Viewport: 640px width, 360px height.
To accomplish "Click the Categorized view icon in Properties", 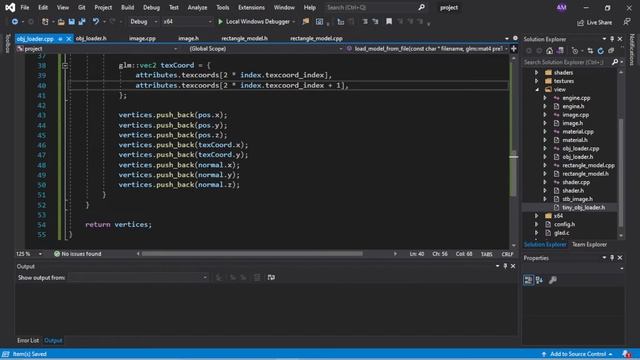I will pos(528,280).
